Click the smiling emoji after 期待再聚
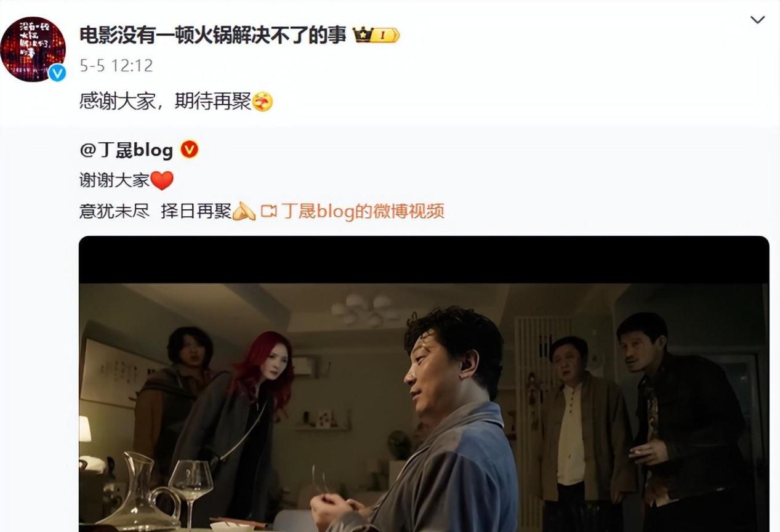The width and height of the screenshot is (780, 532). tap(263, 102)
